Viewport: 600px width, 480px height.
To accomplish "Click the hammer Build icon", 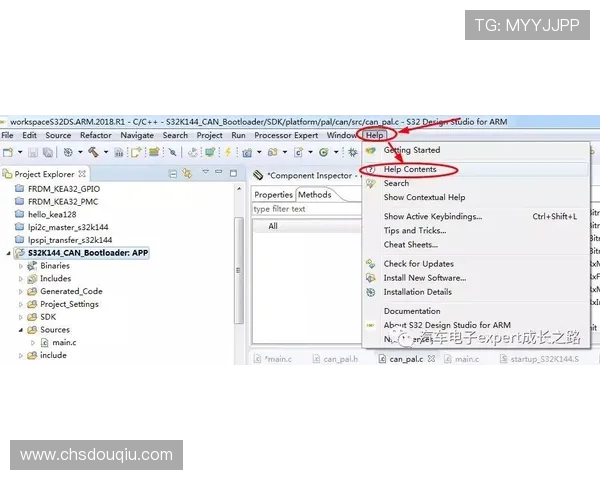I will coord(93,152).
